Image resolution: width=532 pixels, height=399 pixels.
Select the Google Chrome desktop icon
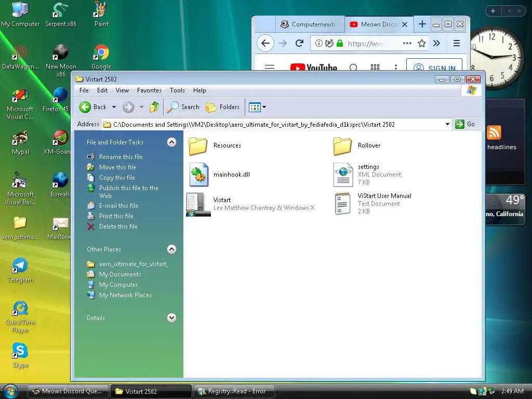(101, 57)
